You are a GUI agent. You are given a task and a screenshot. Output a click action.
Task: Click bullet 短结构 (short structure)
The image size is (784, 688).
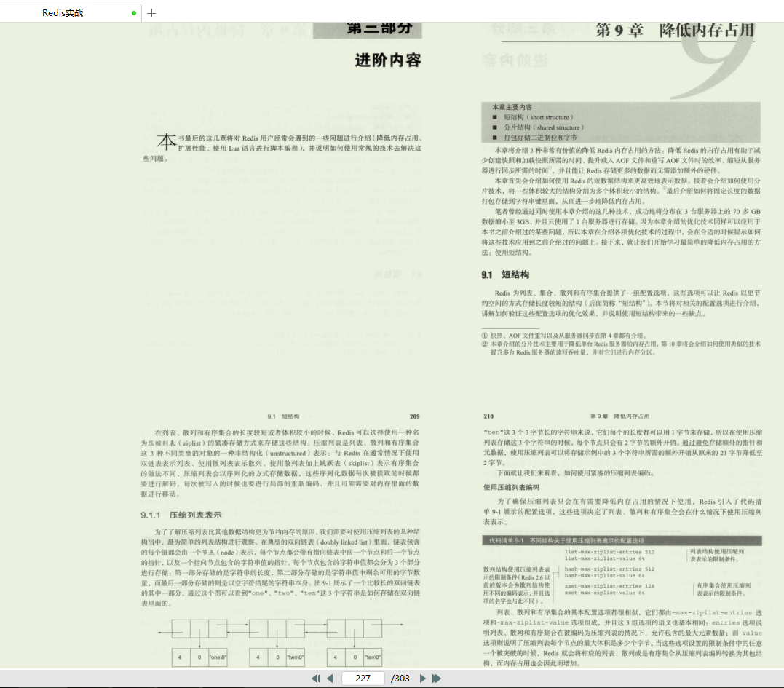click(539, 117)
